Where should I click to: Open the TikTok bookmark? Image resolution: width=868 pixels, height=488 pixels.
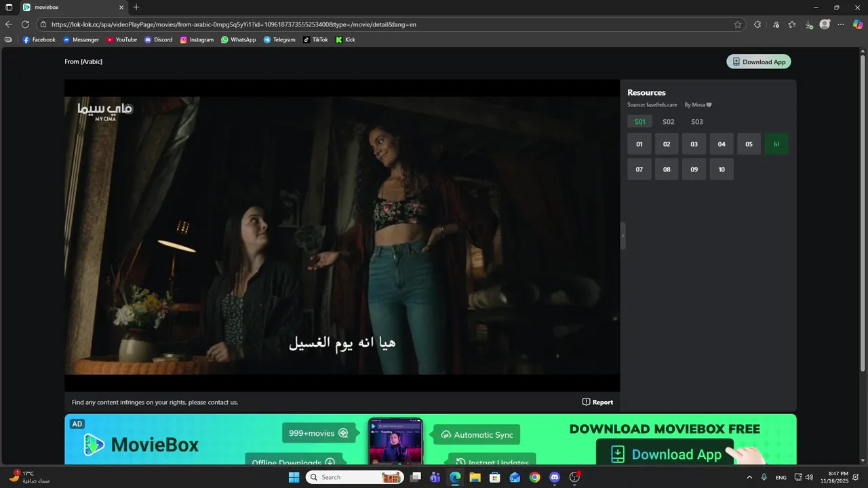[x=315, y=40]
